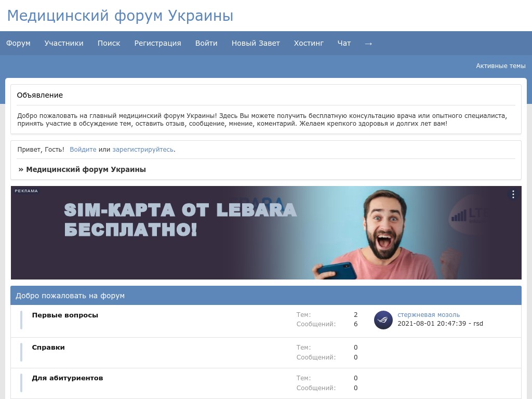Select Регистрация in the top menu
The width and height of the screenshot is (532, 399).
pos(158,43)
